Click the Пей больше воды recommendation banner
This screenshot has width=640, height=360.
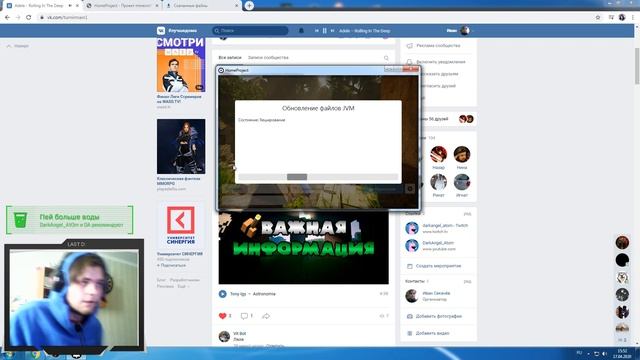point(70,220)
